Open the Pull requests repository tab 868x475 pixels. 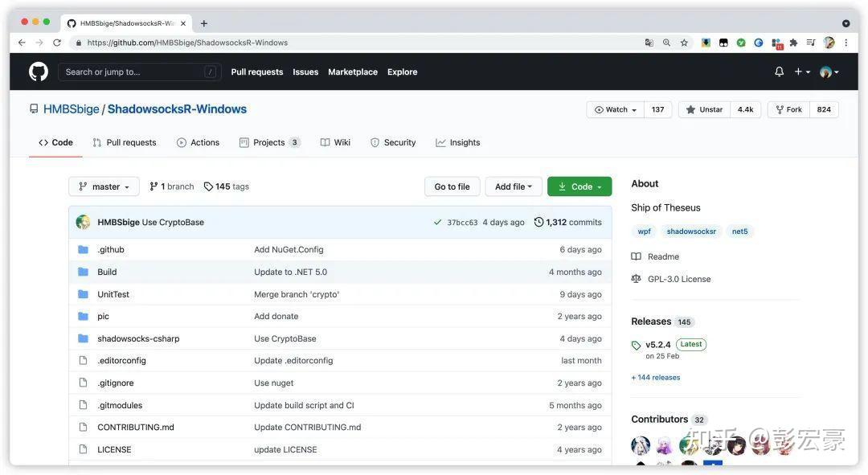pyautogui.click(x=125, y=142)
